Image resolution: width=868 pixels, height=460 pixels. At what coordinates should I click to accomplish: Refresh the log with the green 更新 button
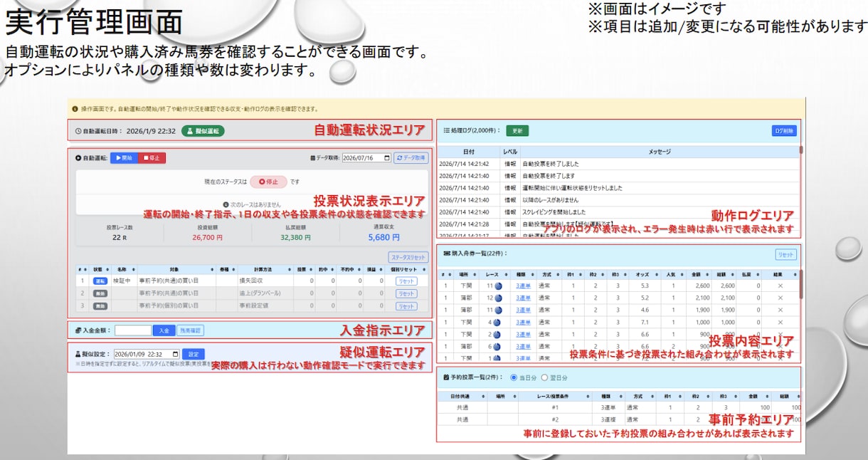coord(517,131)
